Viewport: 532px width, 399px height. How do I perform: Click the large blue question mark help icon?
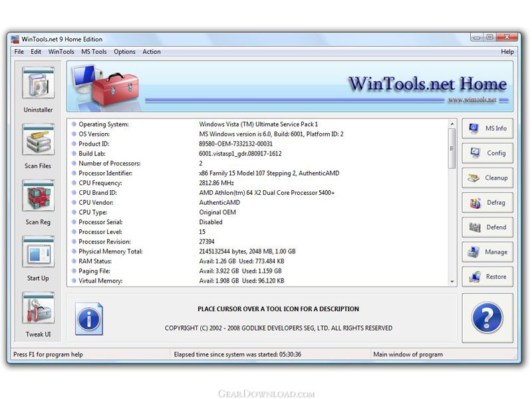487,318
